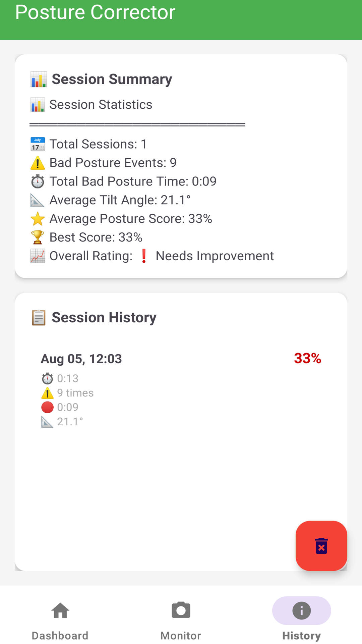Select the History info icon
The width and height of the screenshot is (362, 644).
pyautogui.click(x=301, y=610)
